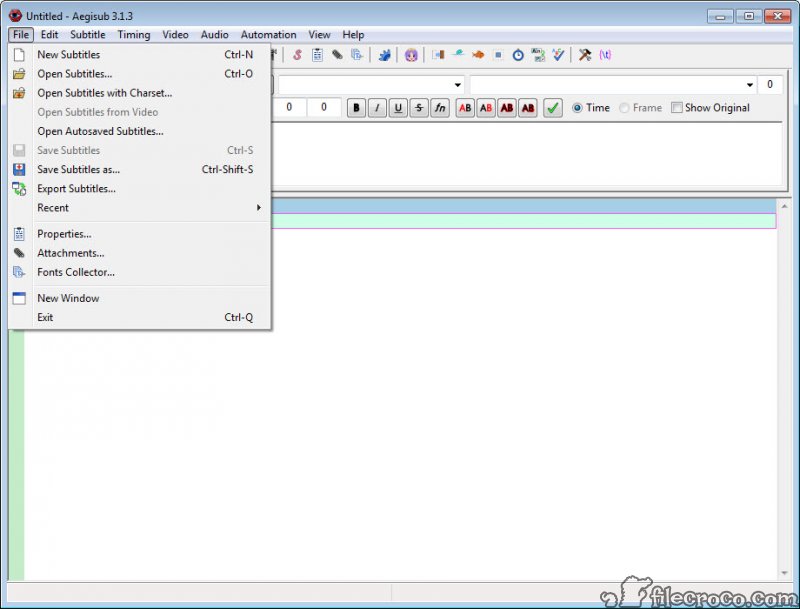
Task: Choose New Window from File menu
Action: (x=139, y=298)
